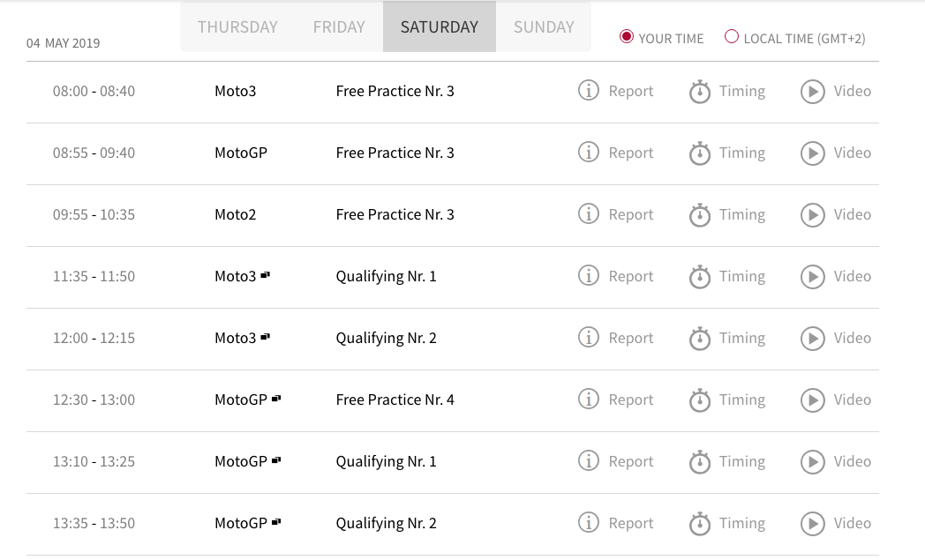
Task: Select the Your Time radio button
Action: pos(627,37)
